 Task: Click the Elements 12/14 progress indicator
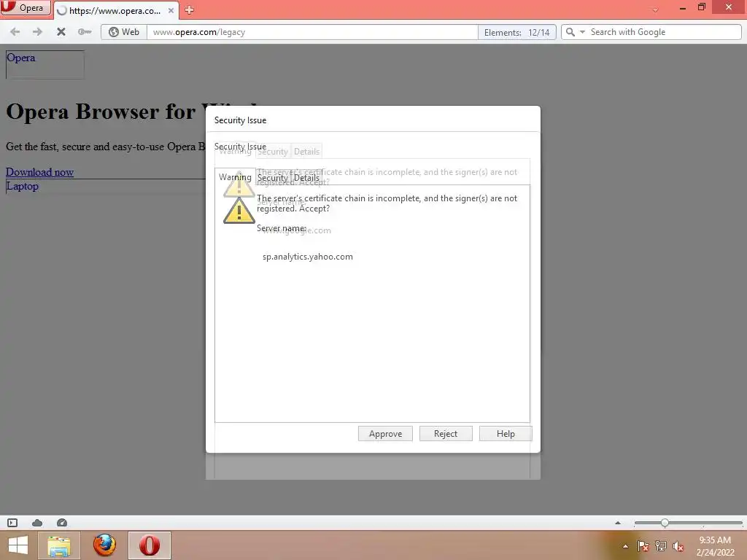(517, 32)
